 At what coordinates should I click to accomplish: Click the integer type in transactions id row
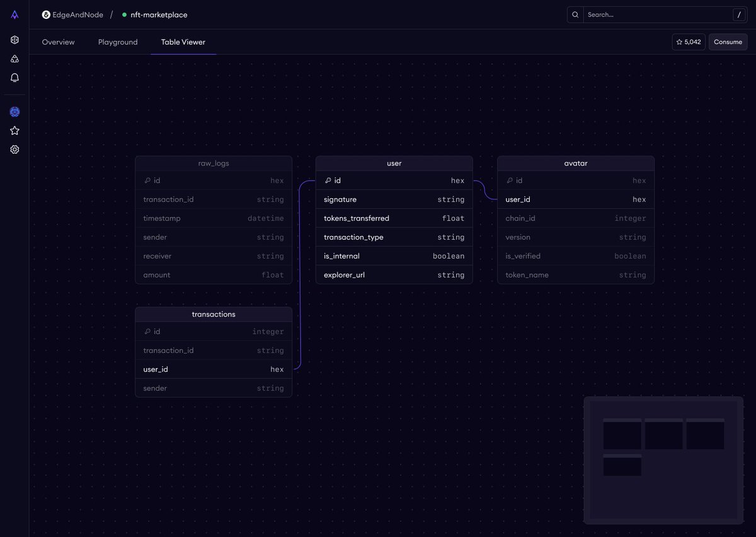coord(268,332)
